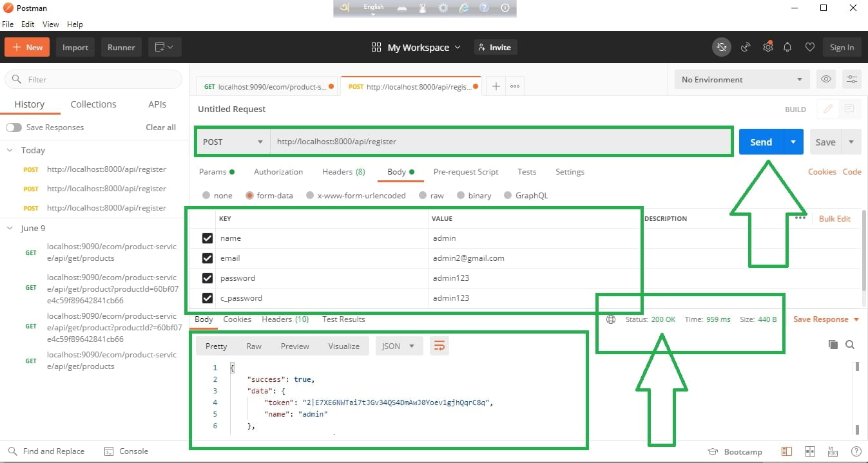Open the JSON format dropdown
The width and height of the screenshot is (868, 463).
[400, 346]
